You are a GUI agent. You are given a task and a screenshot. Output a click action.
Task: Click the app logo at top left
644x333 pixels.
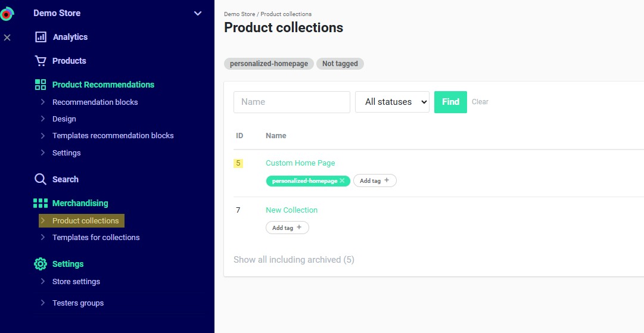pyautogui.click(x=7, y=14)
